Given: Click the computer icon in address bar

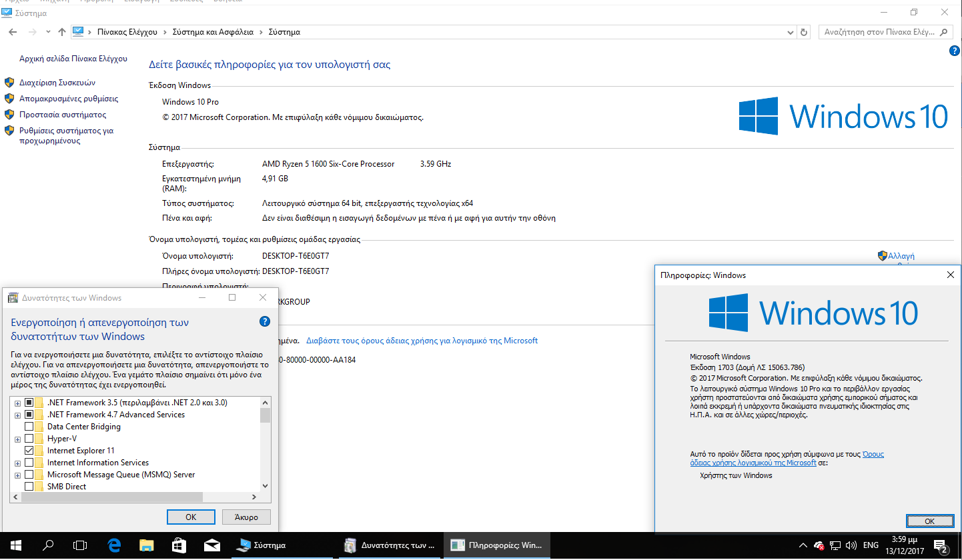Looking at the screenshot, I should point(78,31).
